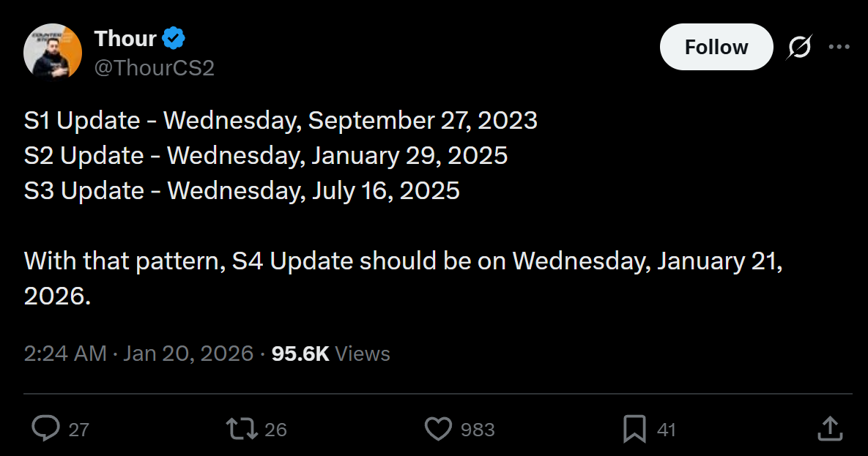Screen dimensions: 868x456
Task: Click the 95.6K Views label
Action: pyautogui.click(x=330, y=354)
